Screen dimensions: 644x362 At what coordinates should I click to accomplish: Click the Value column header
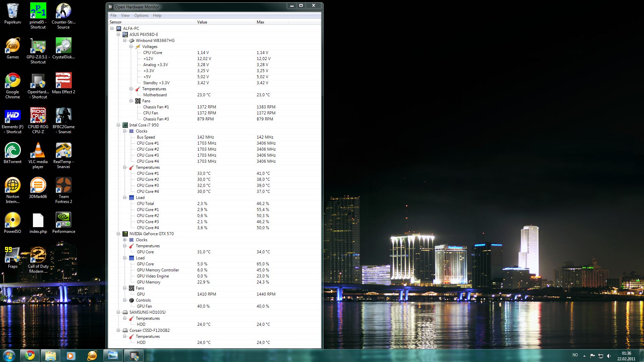[x=225, y=22]
